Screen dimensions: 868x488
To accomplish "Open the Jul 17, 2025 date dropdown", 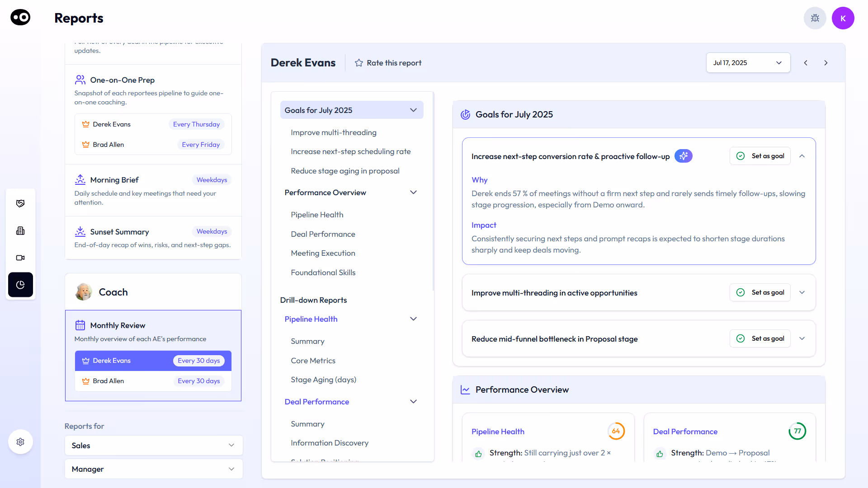I will (x=748, y=62).
